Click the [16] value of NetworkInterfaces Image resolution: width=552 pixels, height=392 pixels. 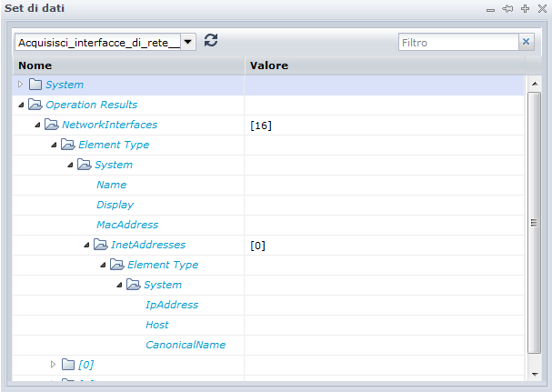pyautogui.click(x=261, y=126)
